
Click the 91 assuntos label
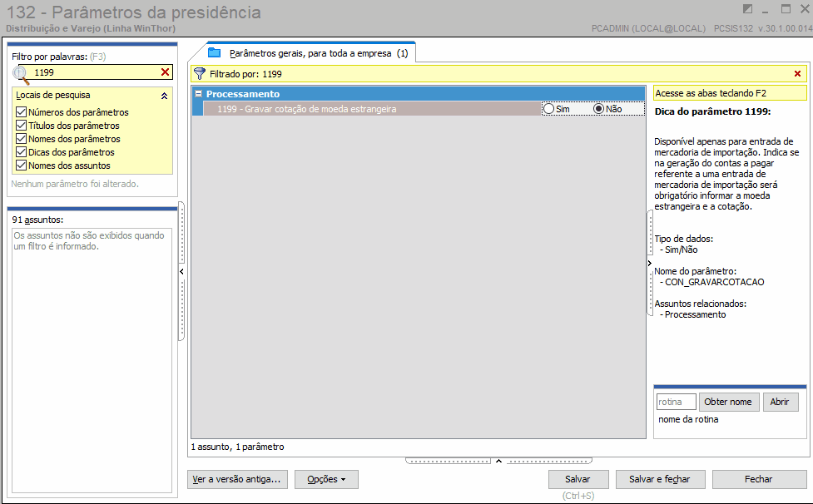coord(37,220)
